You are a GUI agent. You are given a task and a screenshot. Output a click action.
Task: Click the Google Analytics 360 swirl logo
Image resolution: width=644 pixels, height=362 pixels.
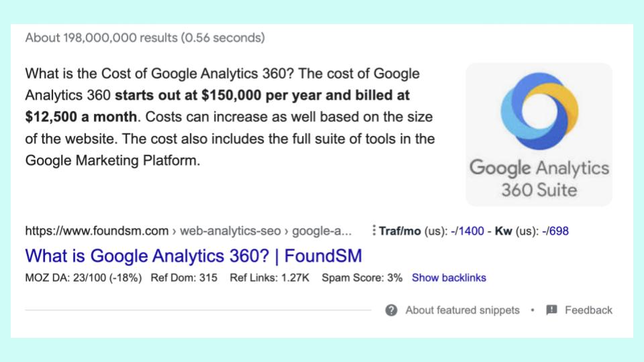point(539,111)
